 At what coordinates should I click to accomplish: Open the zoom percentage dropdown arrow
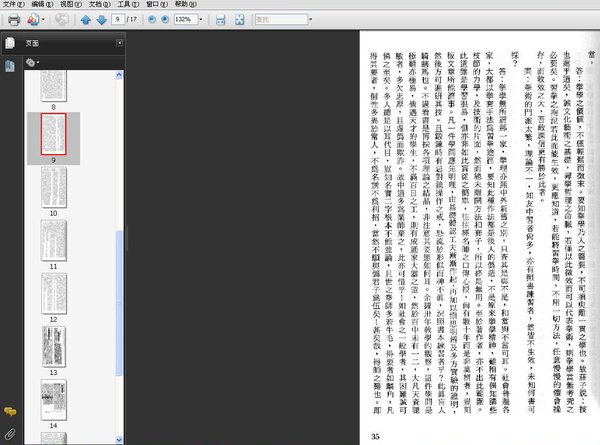[x=201, y=19]
